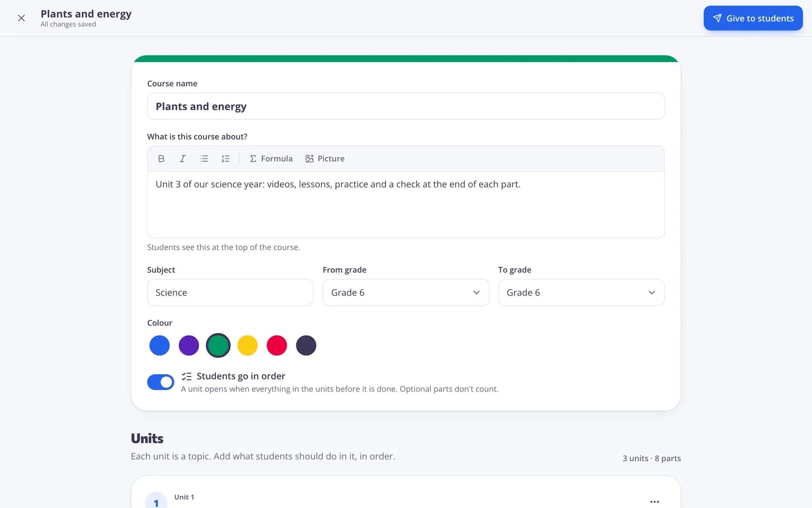Close the course editor with the X icon
812x508 pixels.
click(21, 18)
